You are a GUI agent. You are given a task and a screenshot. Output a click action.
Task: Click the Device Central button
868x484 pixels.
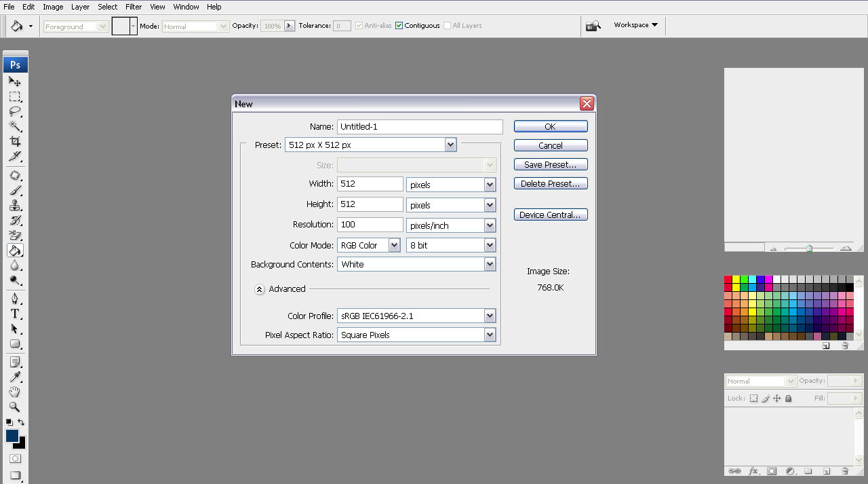coord(551,215)
